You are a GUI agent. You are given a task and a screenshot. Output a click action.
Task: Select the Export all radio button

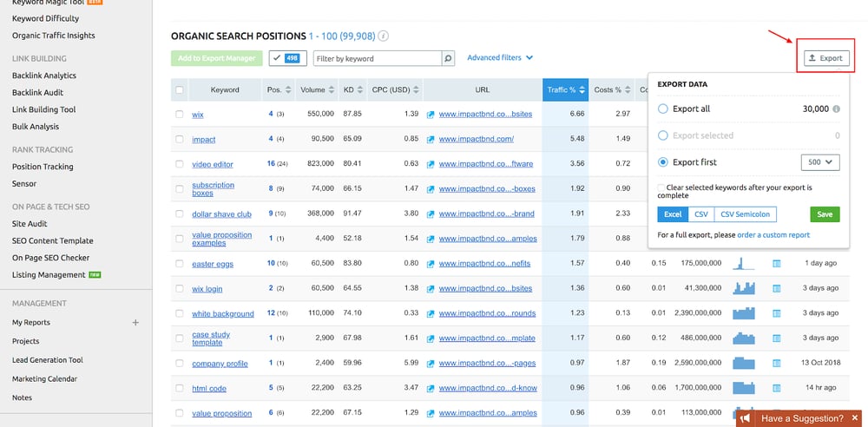coord(662,109)
